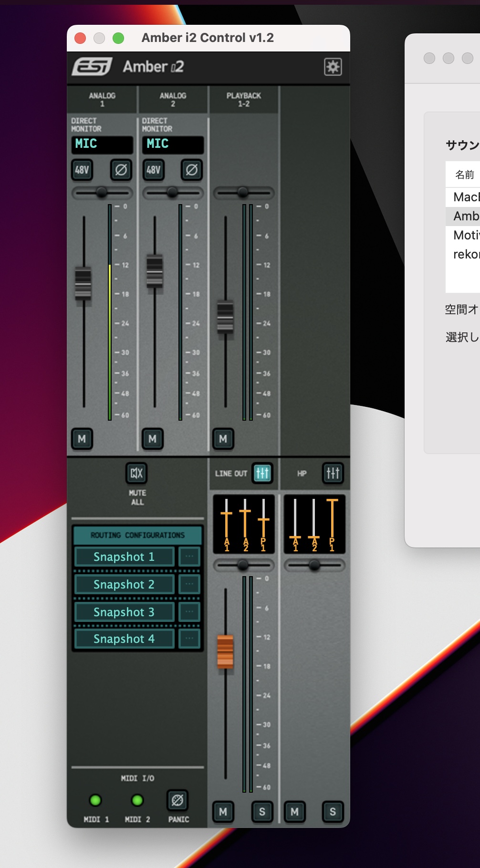Screen dimensions: 480x868
Task: Click the LINE OUT label
Action: click(x=231, y=474)
